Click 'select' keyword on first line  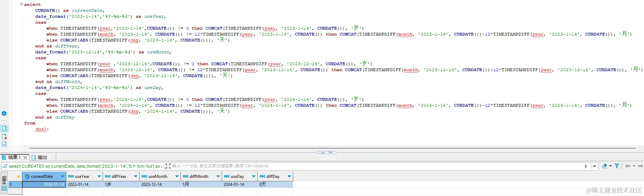coord(32,5)
